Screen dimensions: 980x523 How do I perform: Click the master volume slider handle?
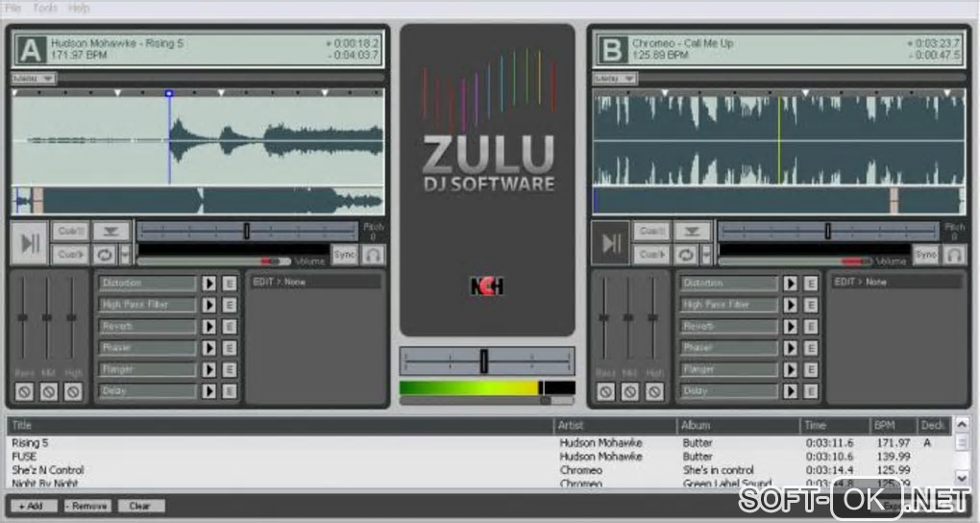tap(545, 400)
